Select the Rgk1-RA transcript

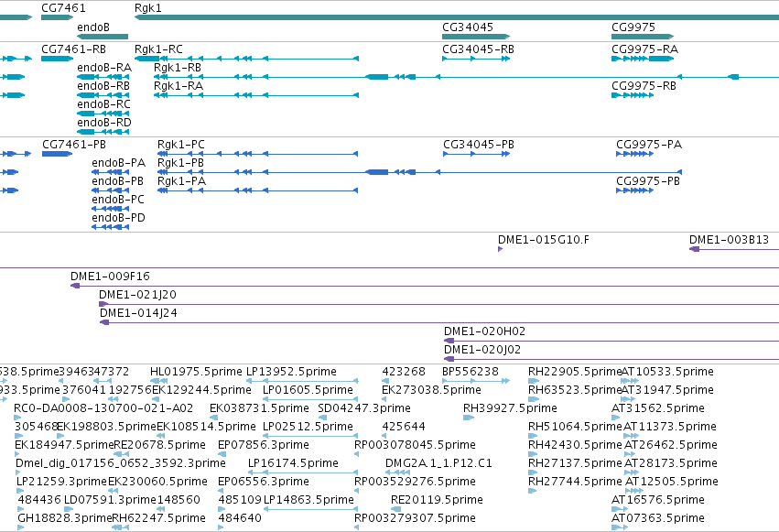[179, 86]
